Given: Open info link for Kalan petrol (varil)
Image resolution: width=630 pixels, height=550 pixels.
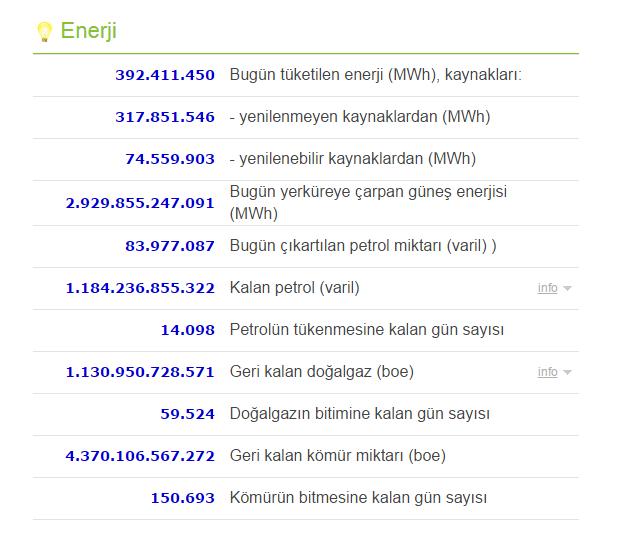Looking at the screenshot, I should click(547, 288).
